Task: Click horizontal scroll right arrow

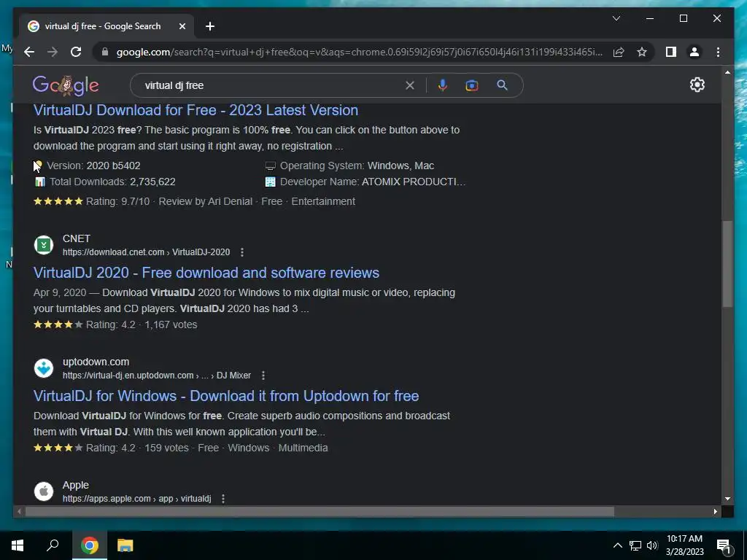Action: tap(715, 511)
